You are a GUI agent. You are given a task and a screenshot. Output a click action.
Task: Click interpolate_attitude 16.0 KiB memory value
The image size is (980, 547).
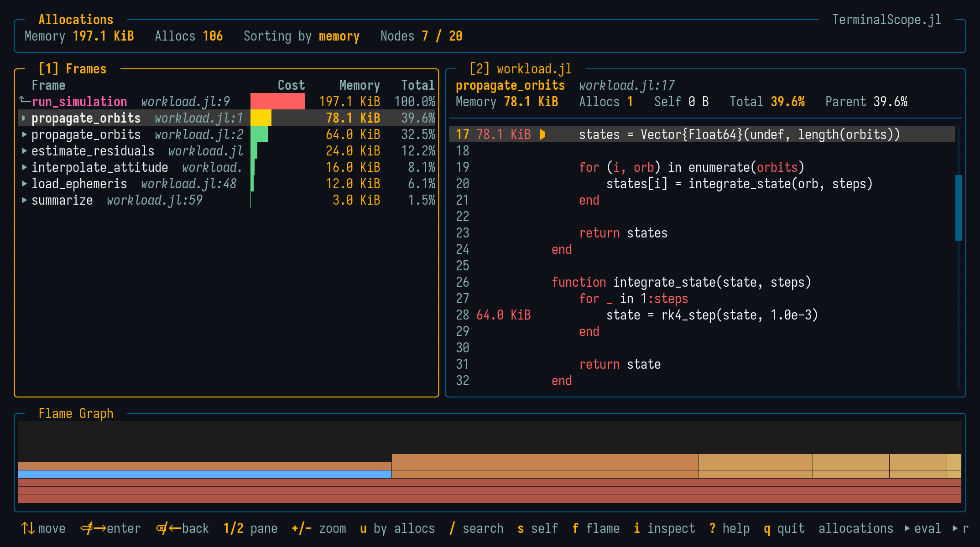coord(353,167)
